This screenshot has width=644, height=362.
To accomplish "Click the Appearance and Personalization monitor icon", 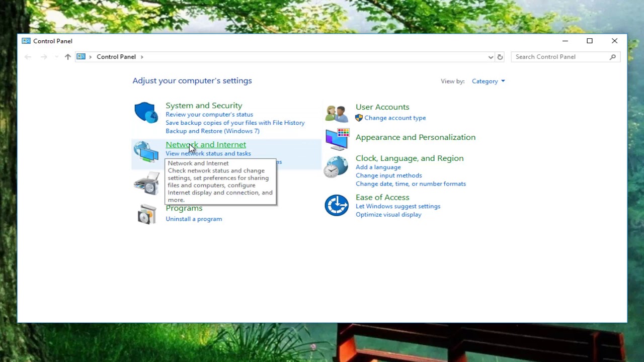I will coord(337,139).
